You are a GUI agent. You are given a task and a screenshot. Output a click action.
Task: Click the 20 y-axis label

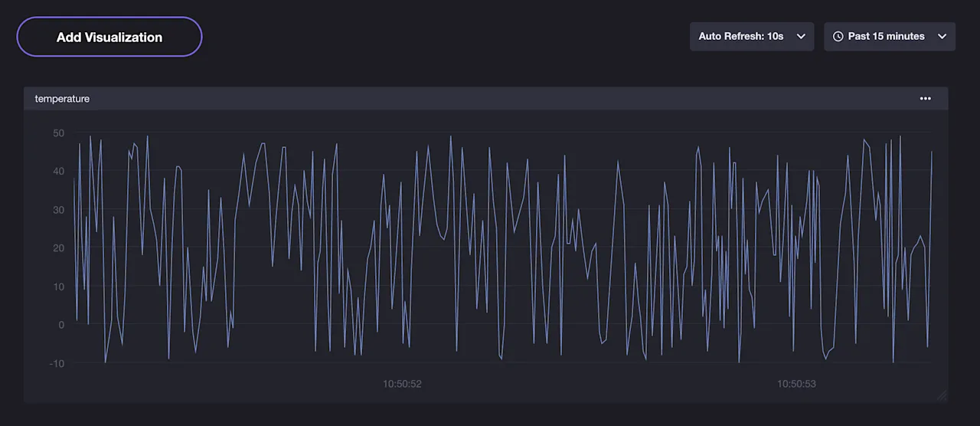(x=59, y=248)
